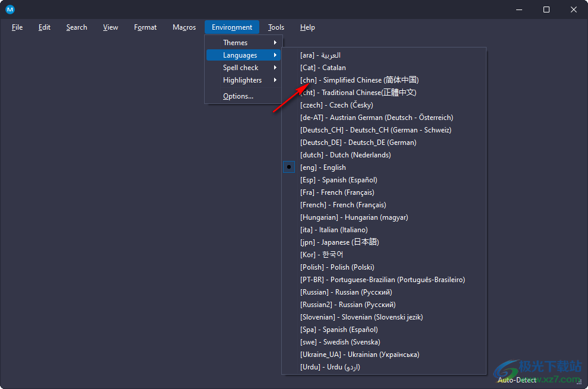Open the Format menu

point(145,27)
